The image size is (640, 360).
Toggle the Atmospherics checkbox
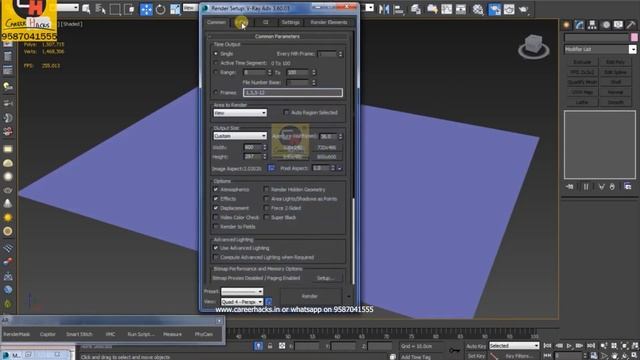(216, 189)
